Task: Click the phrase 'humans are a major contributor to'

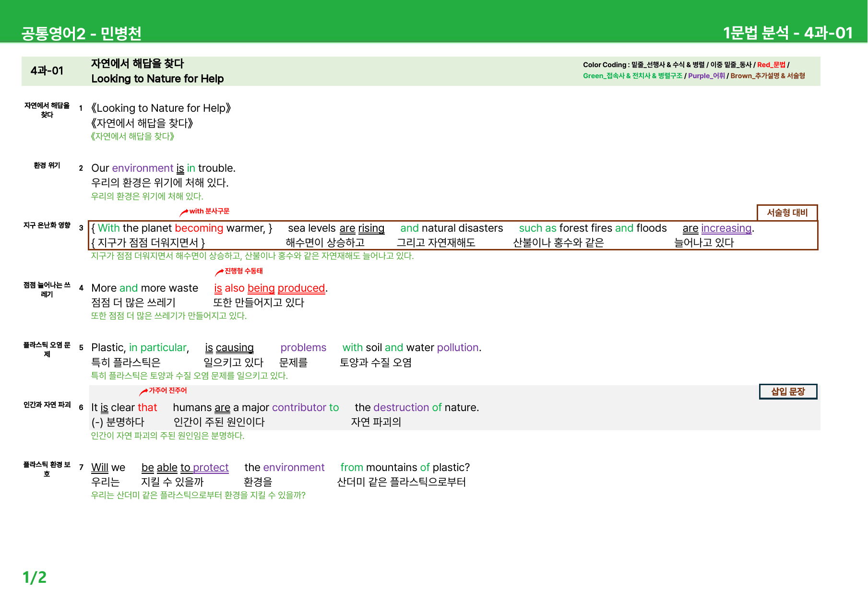Action: tap(256, 408)
